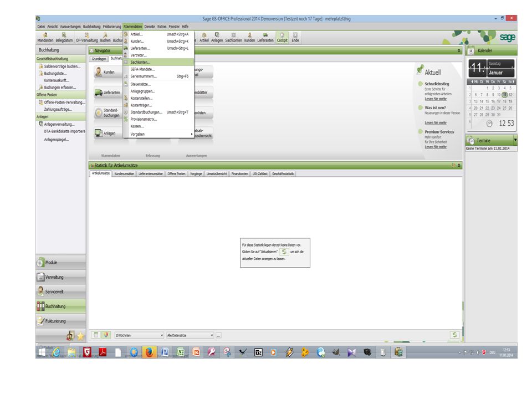This screenshot has height=399, width=532.
Task: Open Artikel from the toolbar
Action: (204, 37)
